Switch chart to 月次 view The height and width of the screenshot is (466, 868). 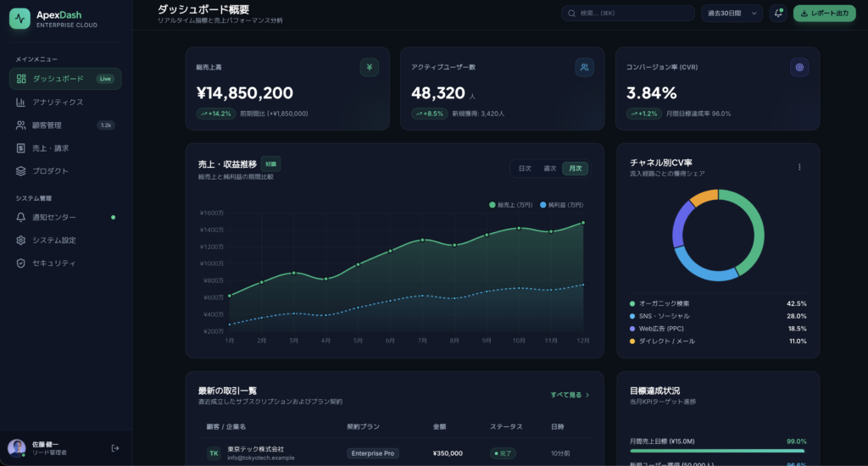pyautogui.click(x=576, y=169)
